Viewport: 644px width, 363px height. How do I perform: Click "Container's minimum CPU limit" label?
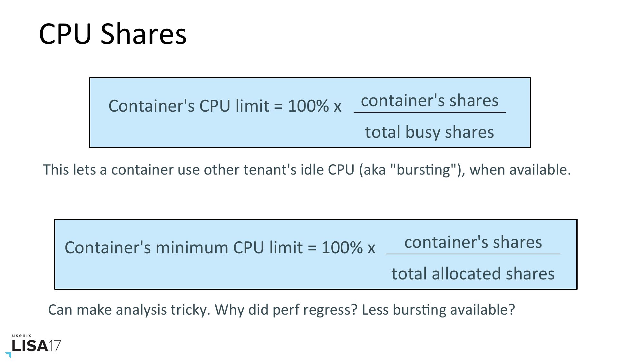point(183,248)
